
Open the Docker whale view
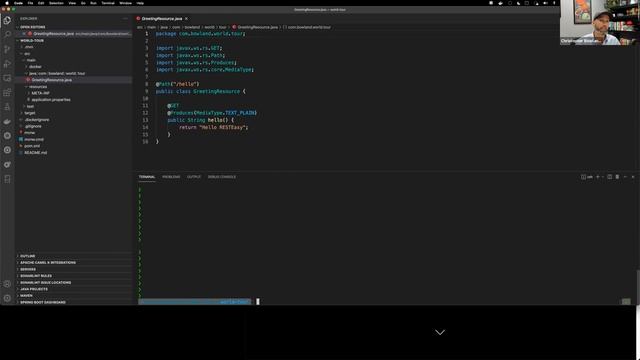(7, 121)
